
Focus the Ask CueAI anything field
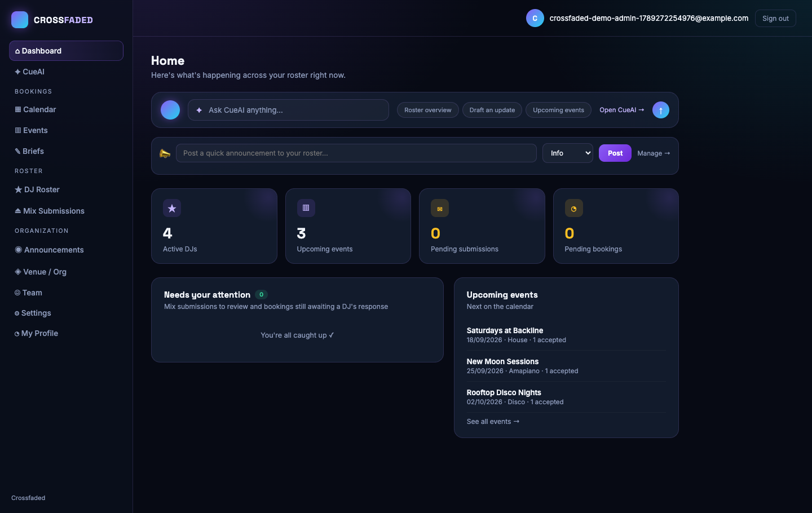pyautogui.click(x=288, y=110)
